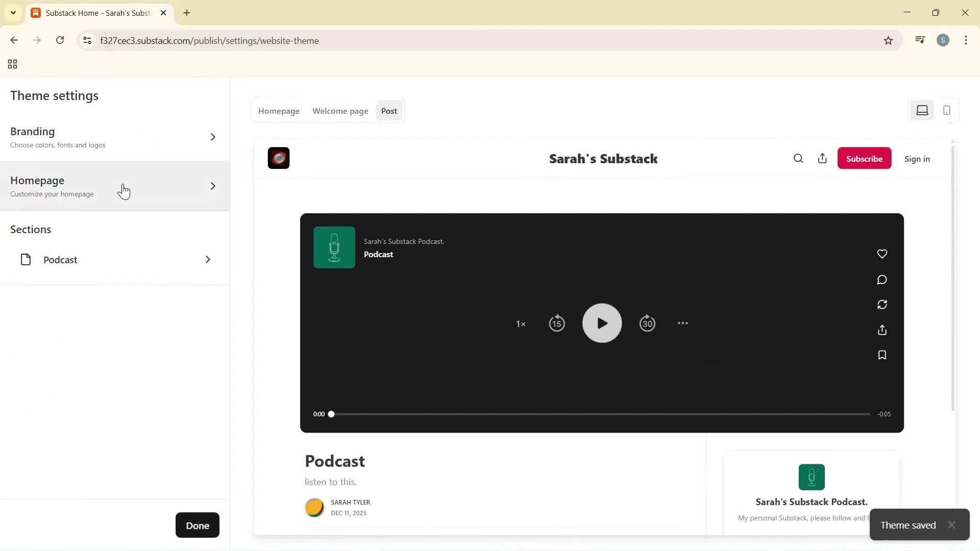Switch preview to mobile phone view
Image resolution: width=980 pixels, height=551 pixels.
[947, 111]
